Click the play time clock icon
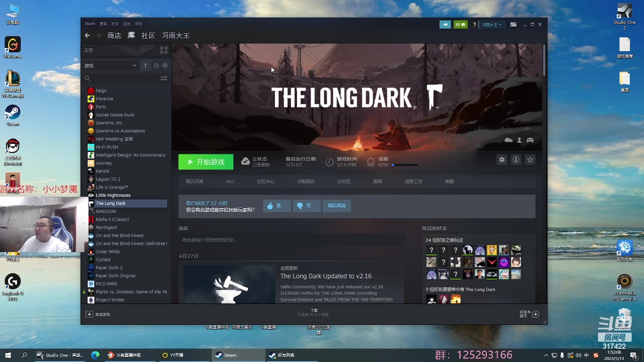644x362 pixels. coord(330,162)
